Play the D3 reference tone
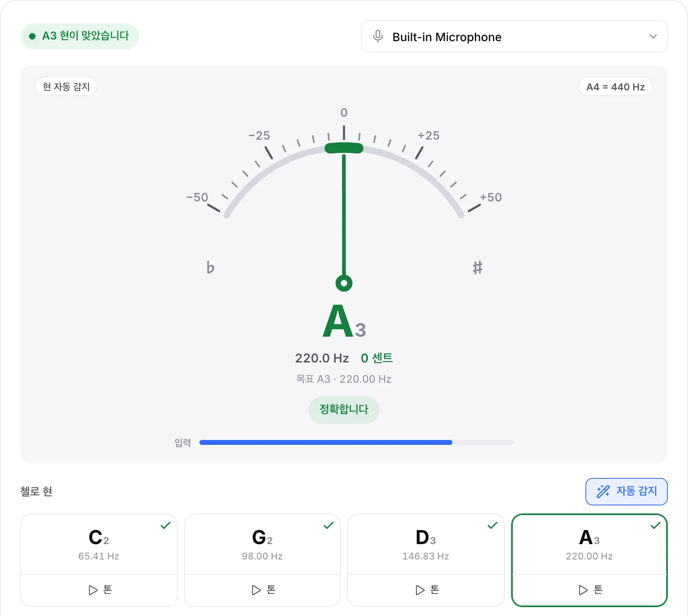Image resolution: width=688 pixels, height=616 pixels. point(426,590)
